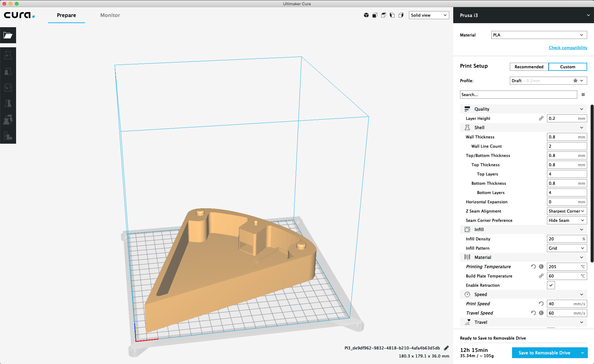Open the Prusa i3 printer selector
This screenshot has height=364, width=594.
tap(523, 15)
